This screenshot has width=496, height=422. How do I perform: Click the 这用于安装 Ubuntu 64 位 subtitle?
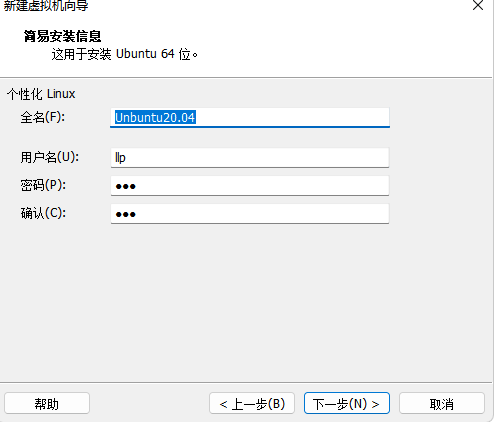pyautogui.click(x=124, y=54)
